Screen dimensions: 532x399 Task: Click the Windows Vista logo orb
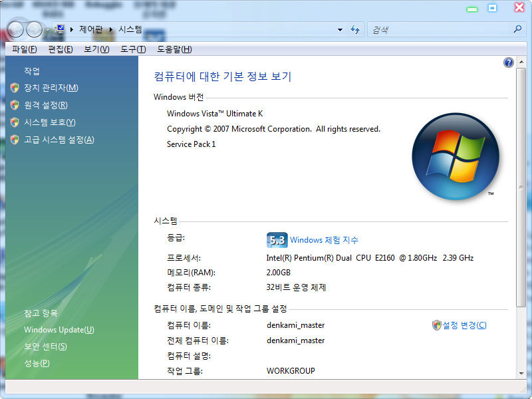tap(456, 156)
